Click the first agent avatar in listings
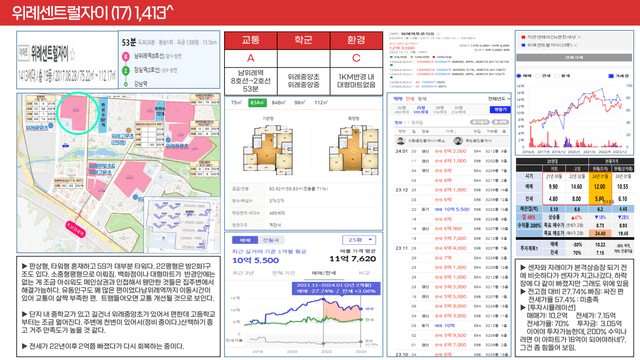Image resolution: width=640 pixels, height=360 pixels. click(x=400, y=141)
